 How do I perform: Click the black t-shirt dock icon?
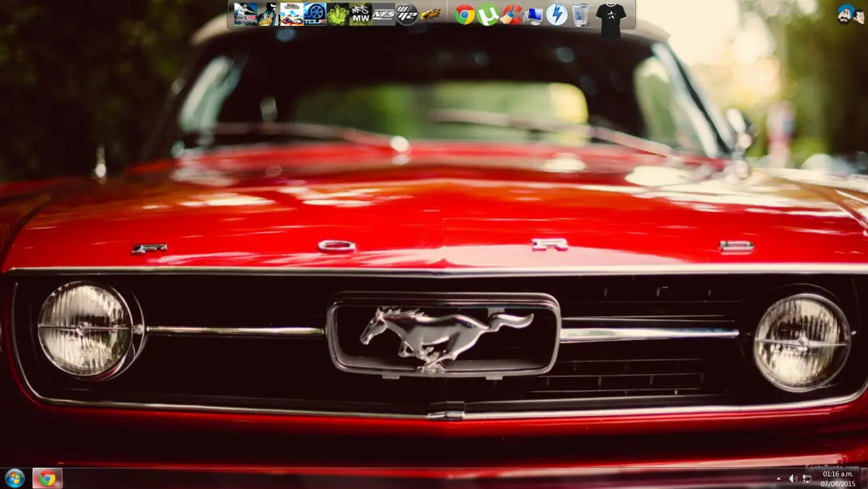pyautogui.click(x=610, y=19)
